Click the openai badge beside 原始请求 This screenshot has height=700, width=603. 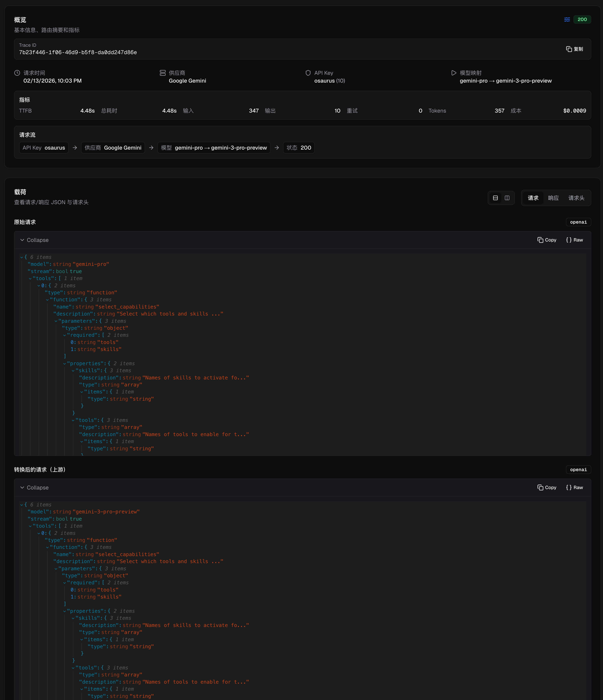[x=578, y=222]
